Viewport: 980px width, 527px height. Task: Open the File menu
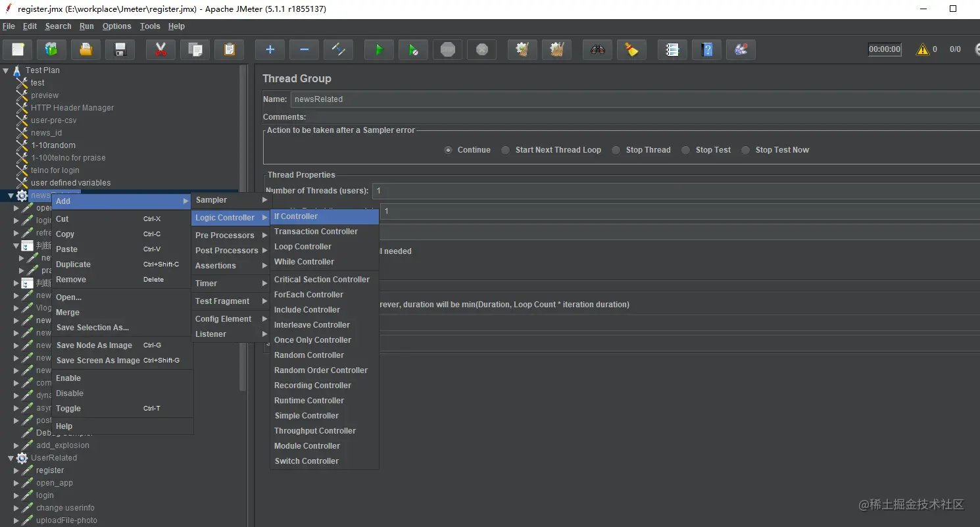tap(9, 26)
